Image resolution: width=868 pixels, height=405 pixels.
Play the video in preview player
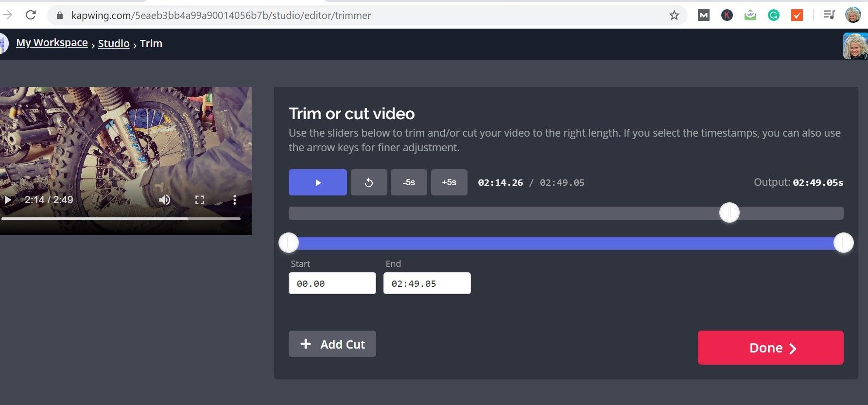point(8,200)
